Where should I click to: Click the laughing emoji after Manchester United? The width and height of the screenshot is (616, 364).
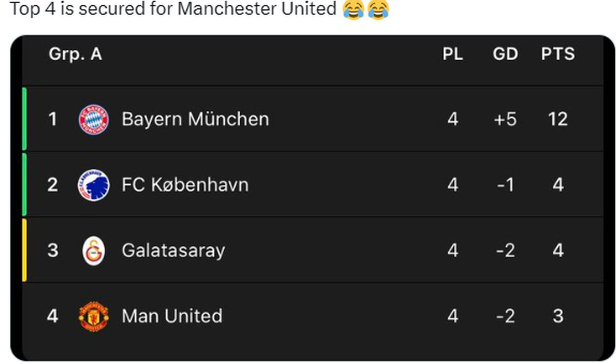[352, 9]
